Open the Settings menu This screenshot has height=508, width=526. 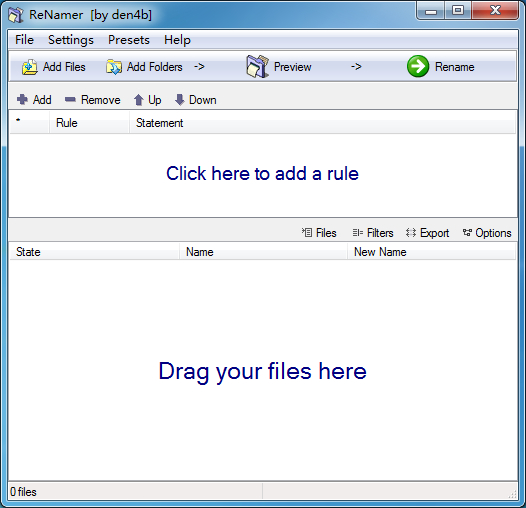pyautogui.click(x=71, y=40)
